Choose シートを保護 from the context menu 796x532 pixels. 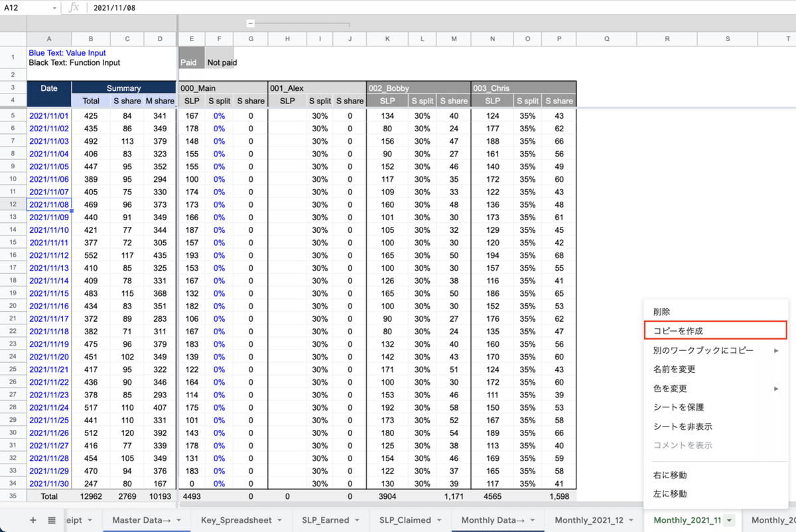pyautogui.click(x=716, y=407)
